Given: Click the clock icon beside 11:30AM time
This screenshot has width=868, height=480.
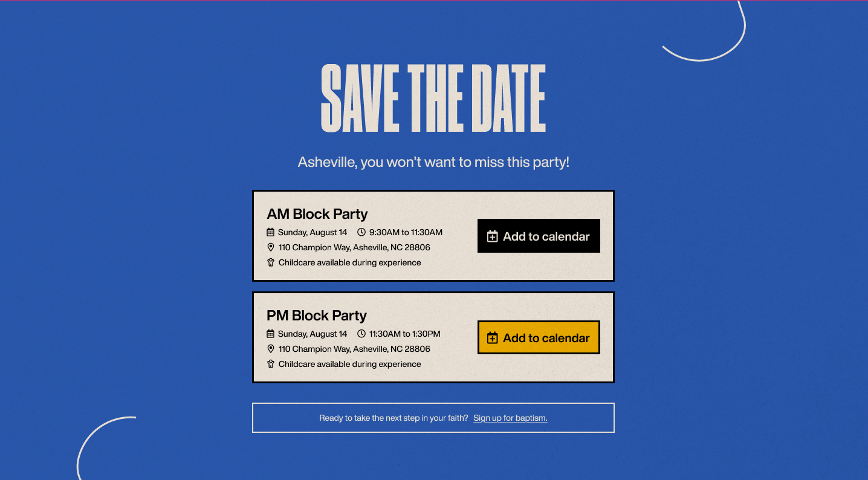Looking at the screenshot, I should point(361,334).
